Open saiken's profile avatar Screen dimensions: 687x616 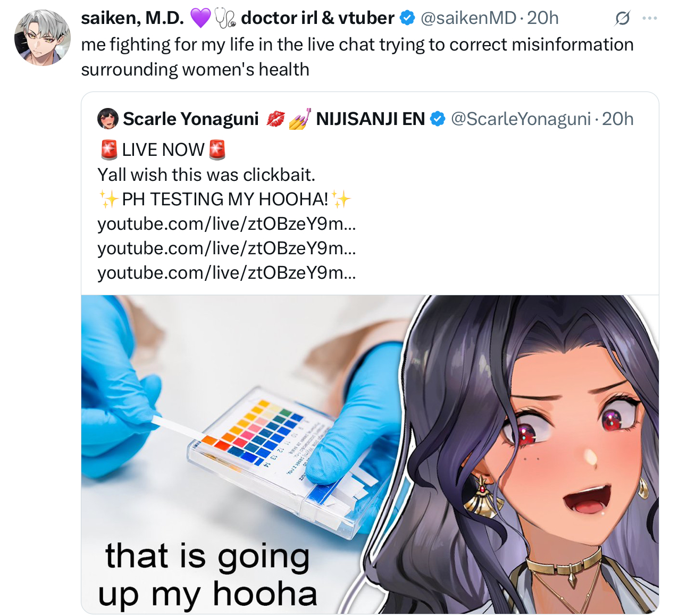43,38
